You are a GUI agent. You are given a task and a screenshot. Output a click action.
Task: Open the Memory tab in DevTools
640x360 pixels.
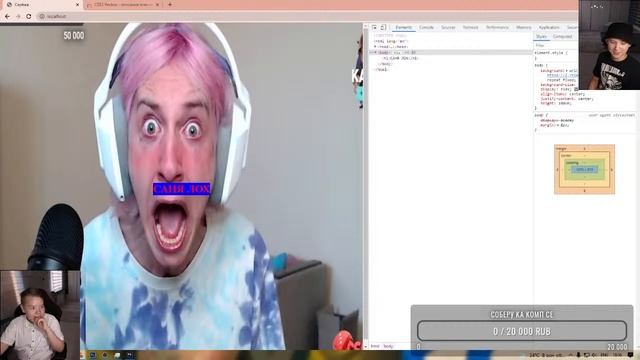(524, 27)
